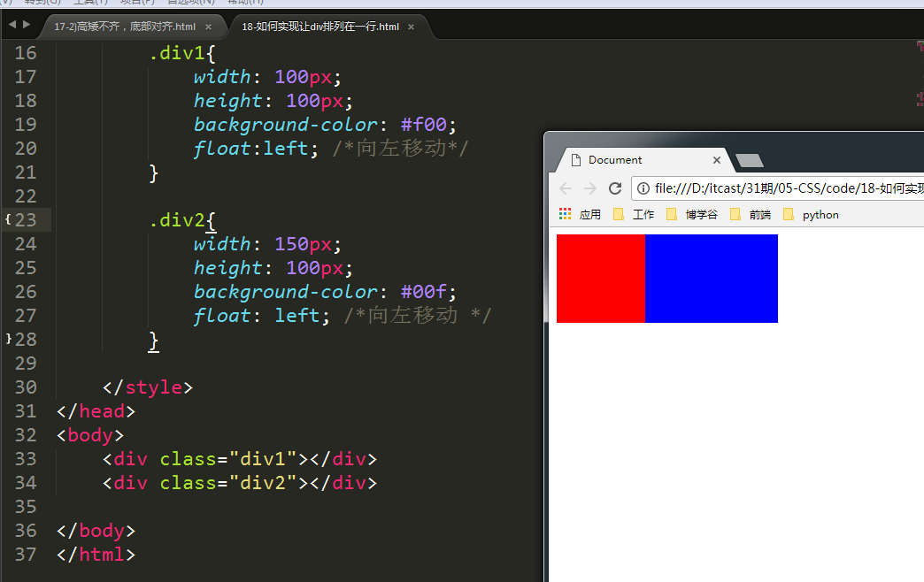
Task: Select the 18-如何实现让div排列在一行.html tab
Action: pos(320,27)
